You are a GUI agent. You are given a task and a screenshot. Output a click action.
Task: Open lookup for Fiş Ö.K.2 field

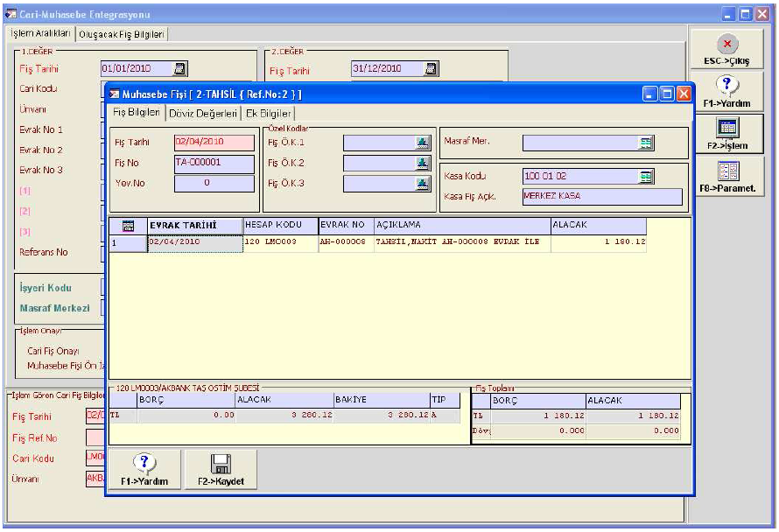tap(423, 163)
